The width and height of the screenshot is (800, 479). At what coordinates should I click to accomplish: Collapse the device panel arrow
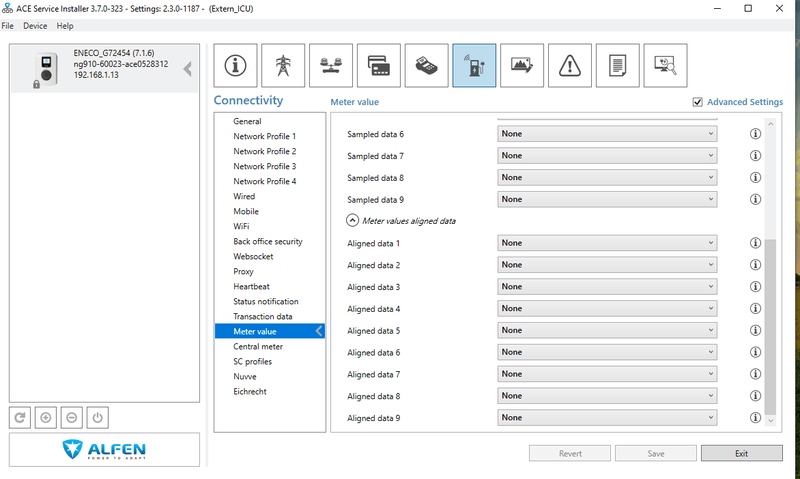(x=188, y=68)
